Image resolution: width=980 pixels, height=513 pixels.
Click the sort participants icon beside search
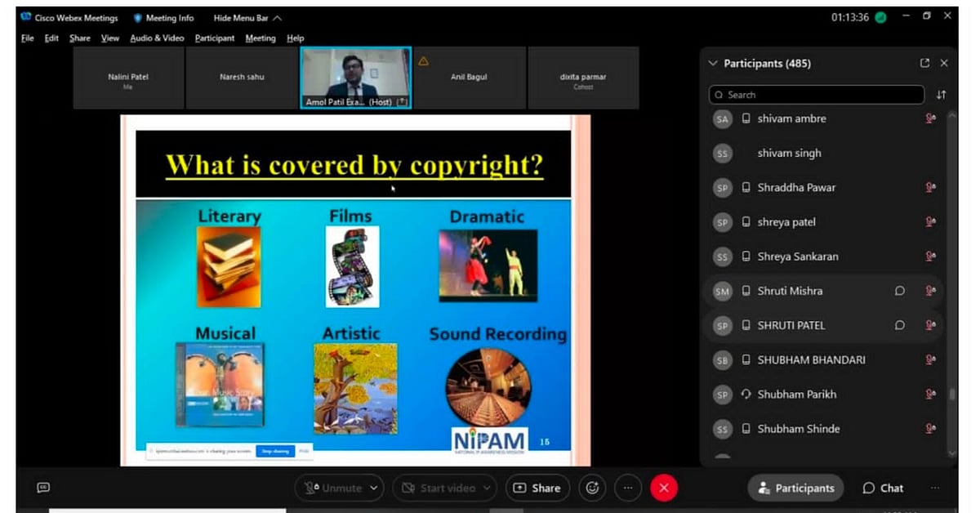coord(941,95)
